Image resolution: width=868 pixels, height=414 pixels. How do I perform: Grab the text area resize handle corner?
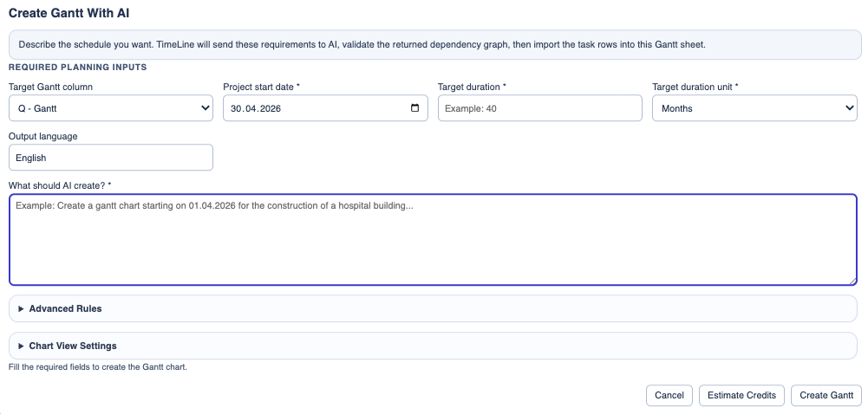tap(852, 281)
